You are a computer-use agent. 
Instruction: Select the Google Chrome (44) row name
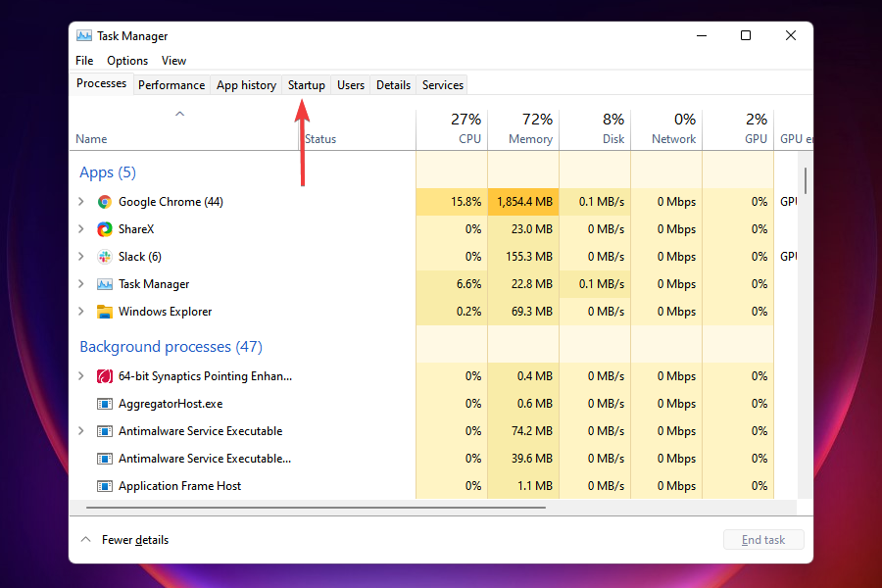tap(171, 202)
